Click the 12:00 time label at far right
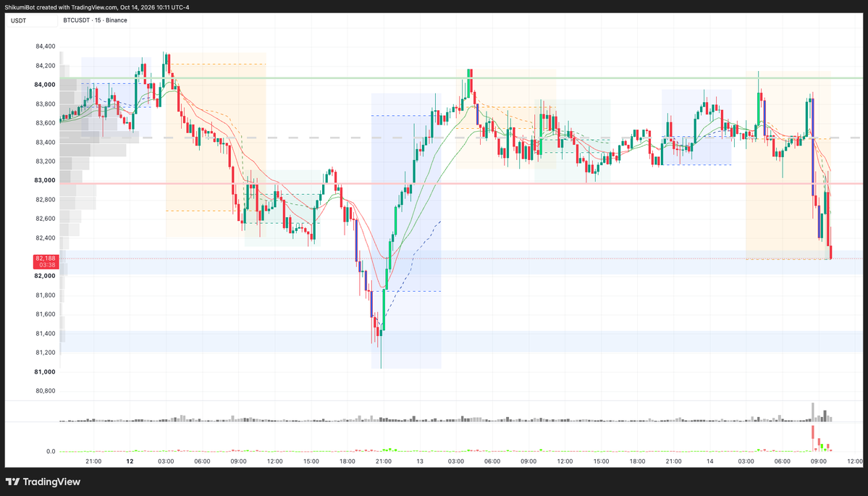 click(x=855, y=461)
